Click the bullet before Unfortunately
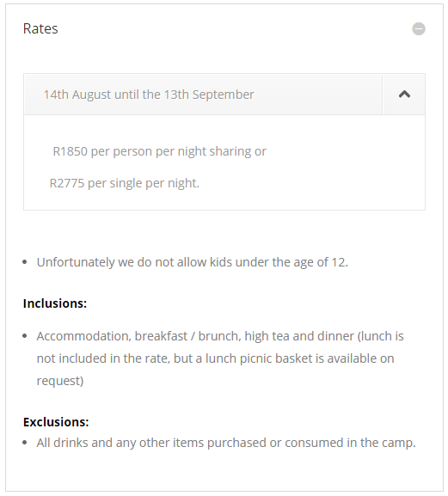Viewport: 448px width, 496px height. [25, 262]
